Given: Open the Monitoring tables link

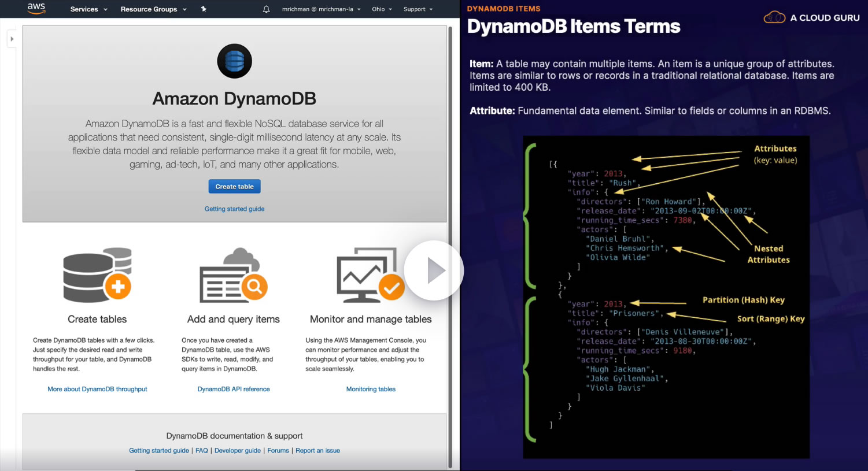Looking at the screenshot, I should pyautogui.click(x=371, y=390).
